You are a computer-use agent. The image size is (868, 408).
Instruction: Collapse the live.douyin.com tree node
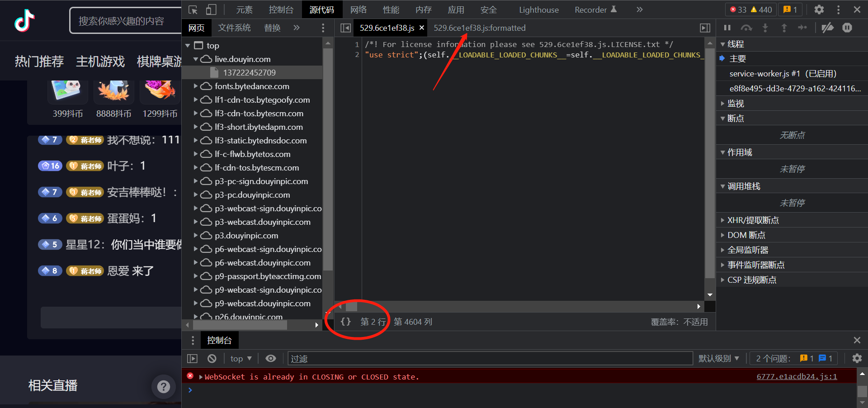click(196, 59)
